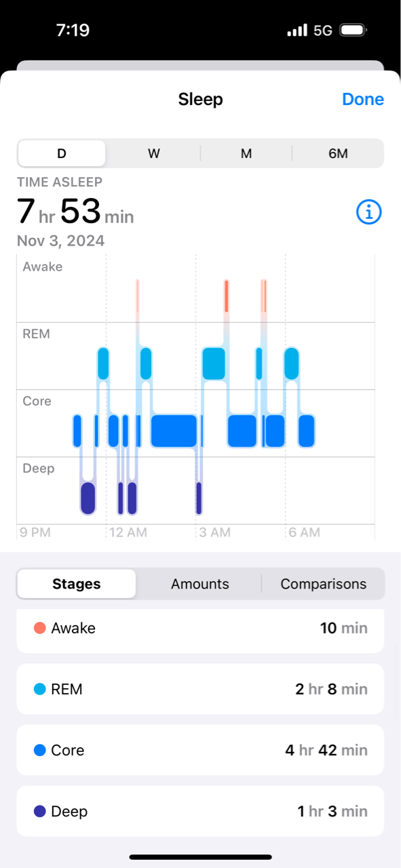Tap the info icon beside time asleep

369,213
